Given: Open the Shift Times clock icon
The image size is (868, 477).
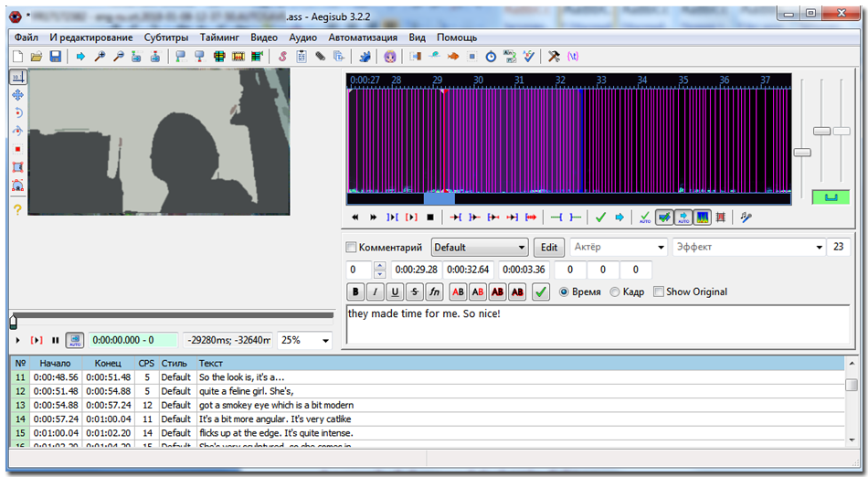Looking at the screenshot, I should point(491,57).
